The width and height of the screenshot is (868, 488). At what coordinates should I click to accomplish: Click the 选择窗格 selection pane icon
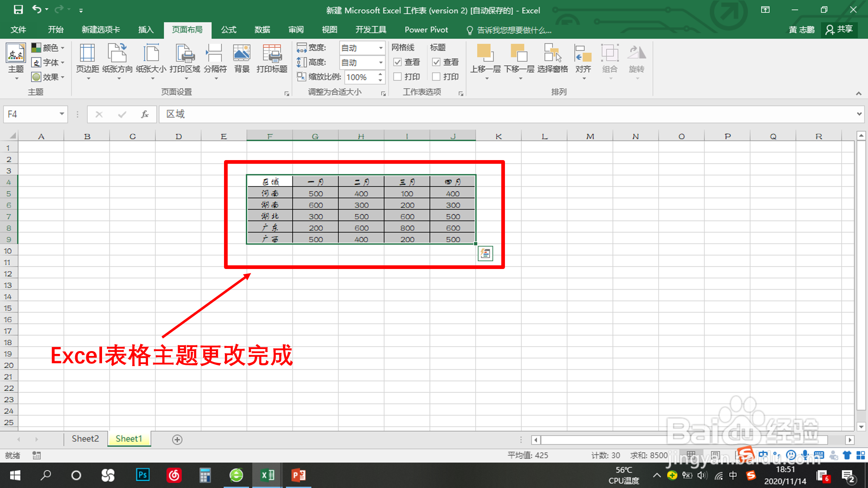click(x=552, y=54)
